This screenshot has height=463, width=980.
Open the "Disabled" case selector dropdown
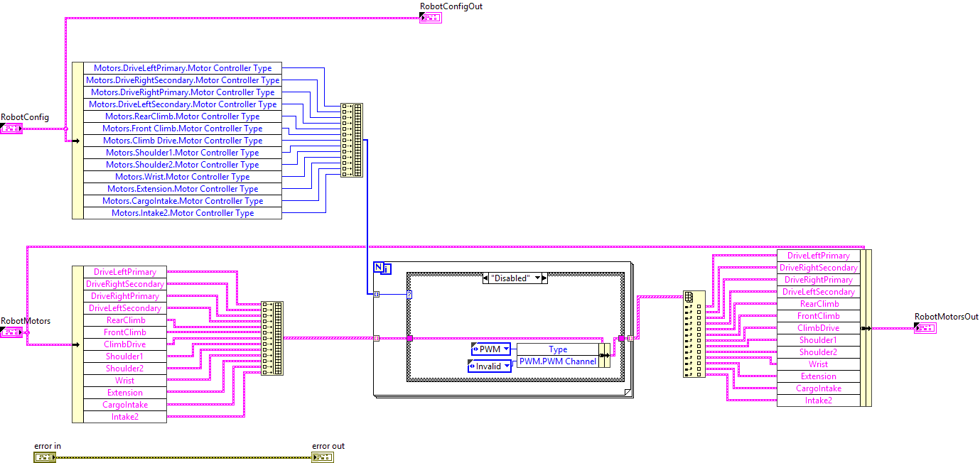(538, 278)
